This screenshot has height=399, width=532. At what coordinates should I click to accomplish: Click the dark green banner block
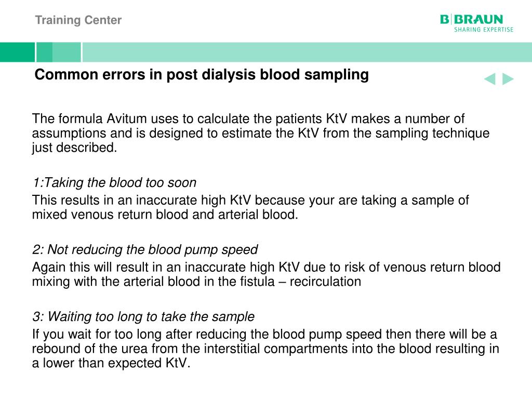(17, 52)
